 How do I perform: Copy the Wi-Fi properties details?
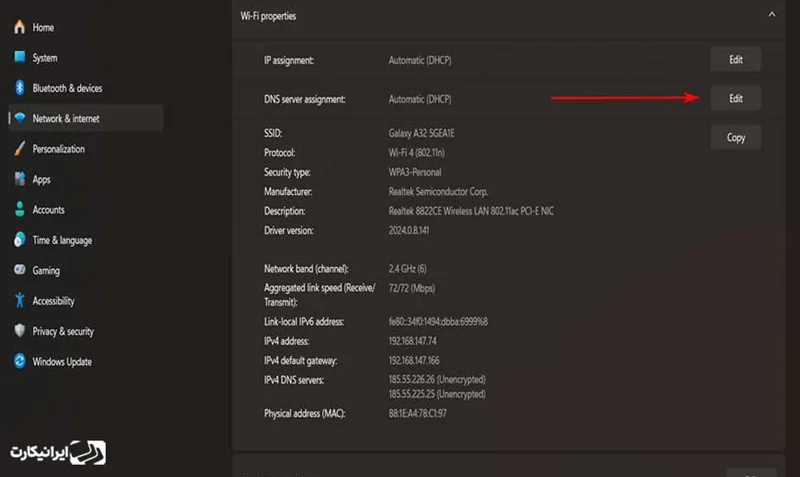(x=735, y=137)
